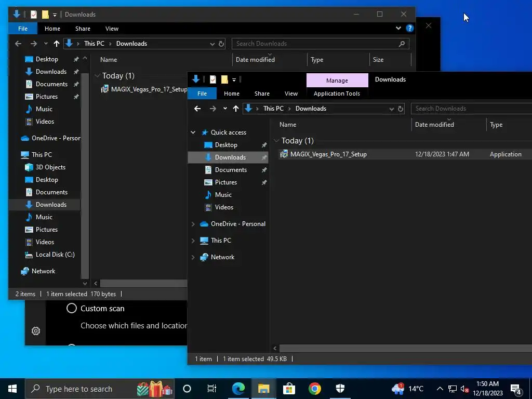
Task: Open Home tab in front window
Action: 232,94
